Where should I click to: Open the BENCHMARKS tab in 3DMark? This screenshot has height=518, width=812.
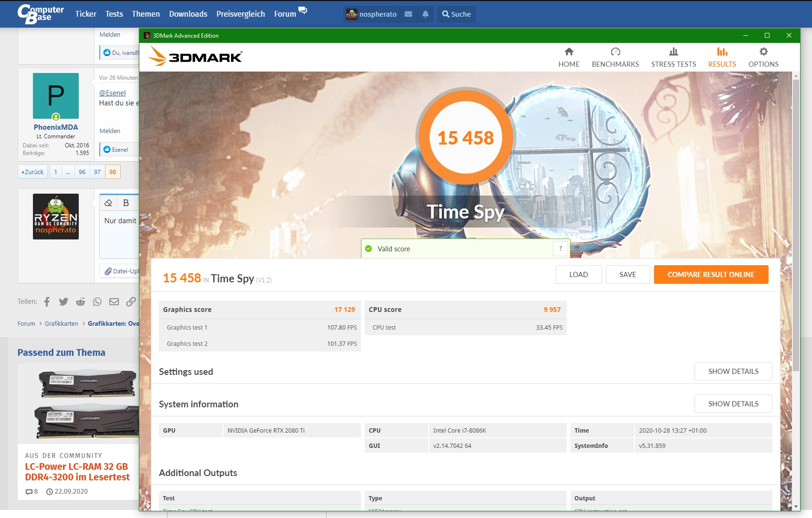tap(615, 58)
